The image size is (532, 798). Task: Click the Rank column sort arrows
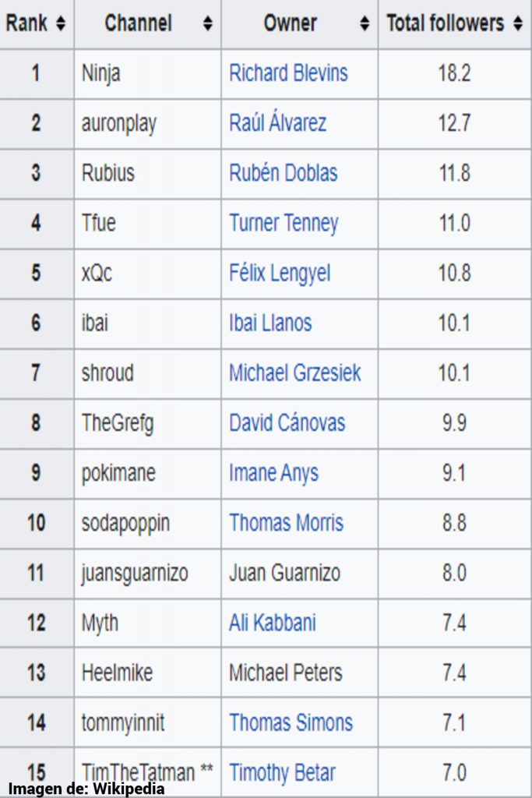tap(61, 24)
